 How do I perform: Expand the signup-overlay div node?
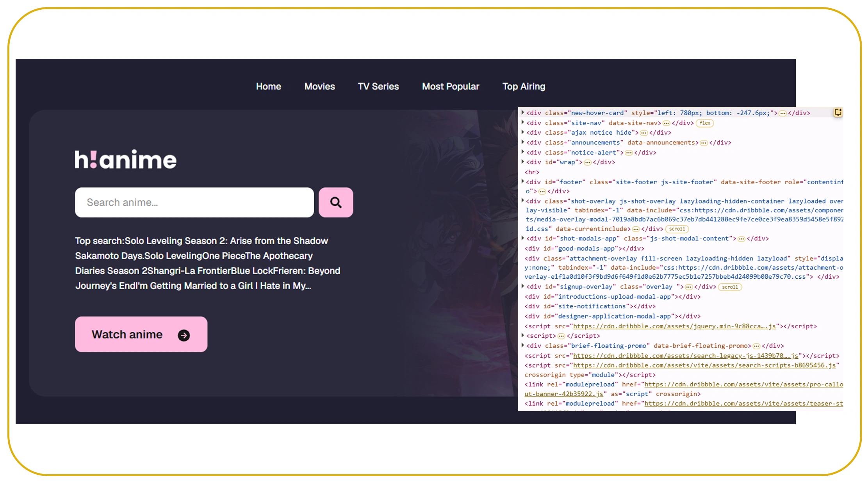coord(522,286)
